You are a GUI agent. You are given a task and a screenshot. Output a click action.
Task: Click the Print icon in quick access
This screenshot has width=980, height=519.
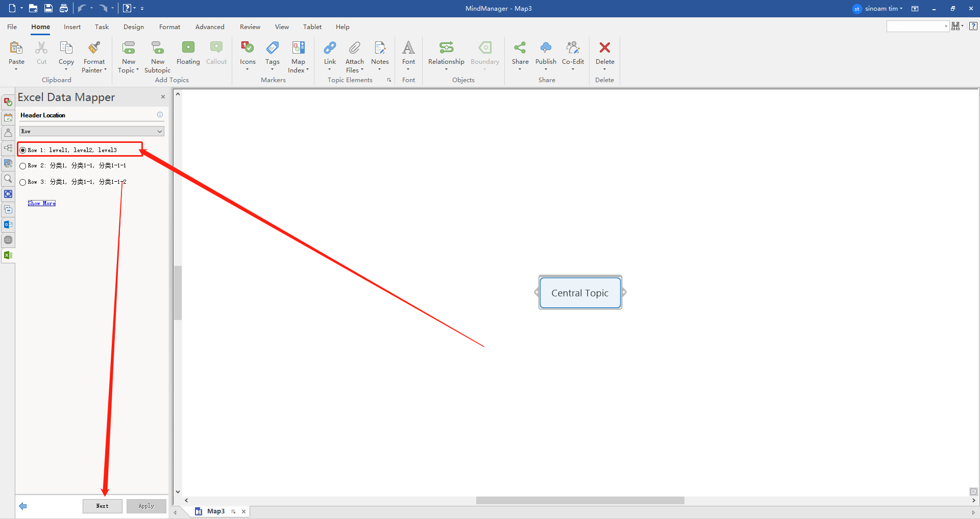tap(64, 8)
